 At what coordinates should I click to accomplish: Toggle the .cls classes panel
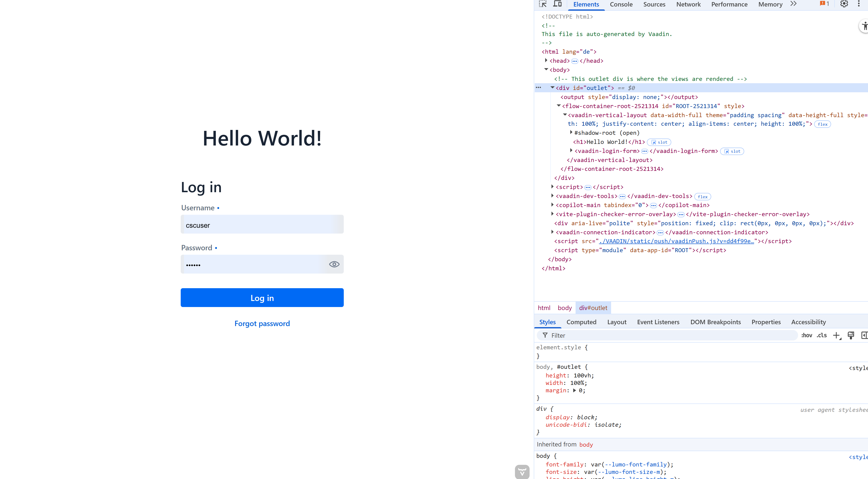[x=822, y=335]
